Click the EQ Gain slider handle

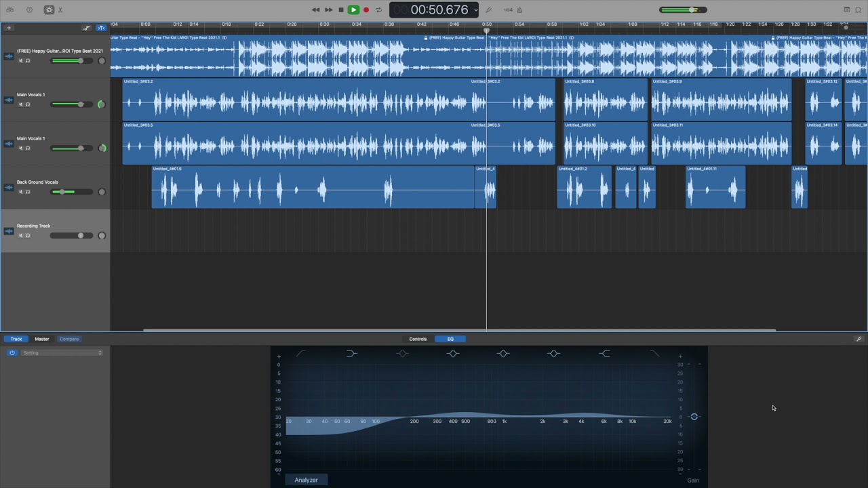[x=694, y=417]
